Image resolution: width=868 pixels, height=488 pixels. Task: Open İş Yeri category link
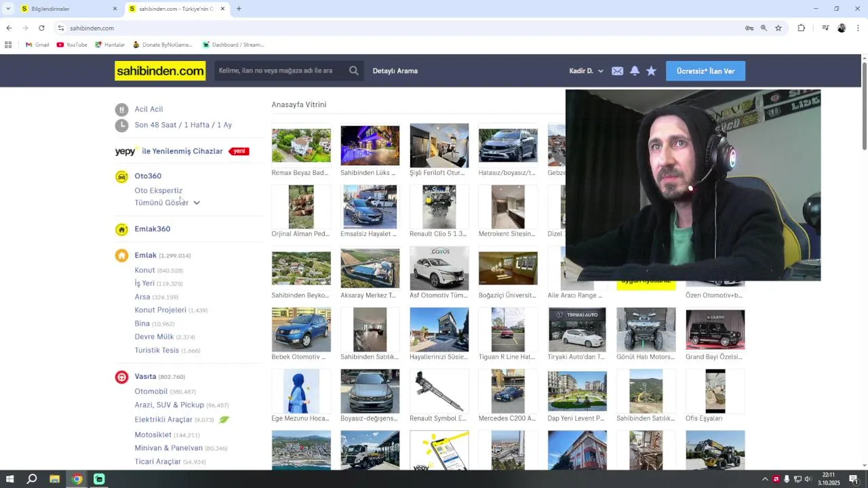tap(144, 283)
